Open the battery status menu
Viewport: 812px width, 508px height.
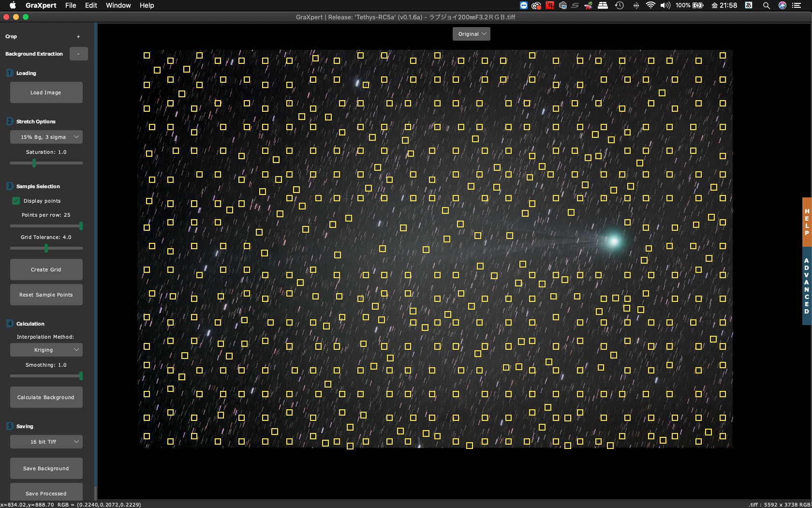coord(690,5)
